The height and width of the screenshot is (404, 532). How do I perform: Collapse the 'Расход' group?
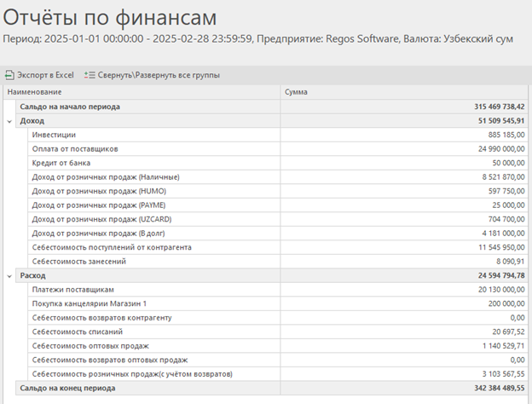[9, 275]
